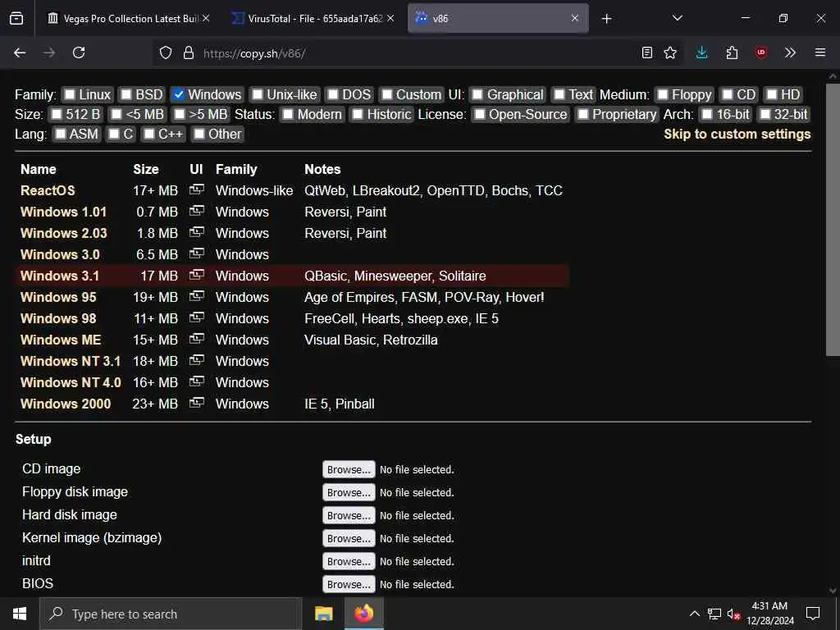Browse for a Hard disk image

click(349, 515)
